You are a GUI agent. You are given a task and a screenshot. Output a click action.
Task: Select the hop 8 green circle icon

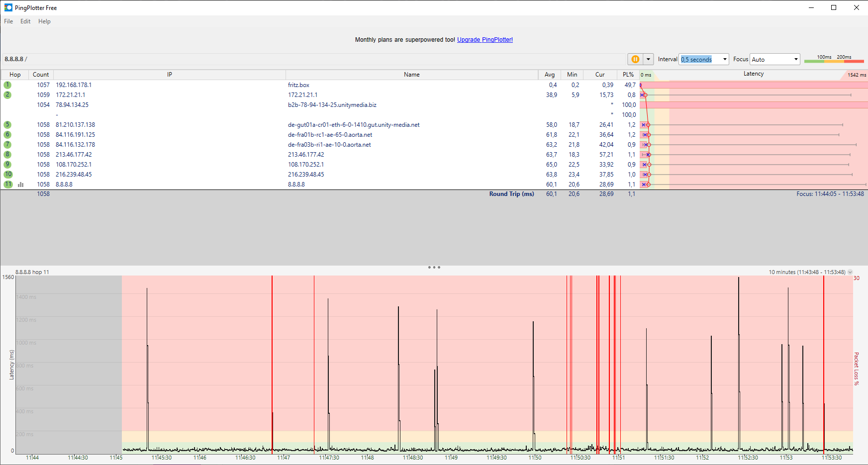(7, 155)
